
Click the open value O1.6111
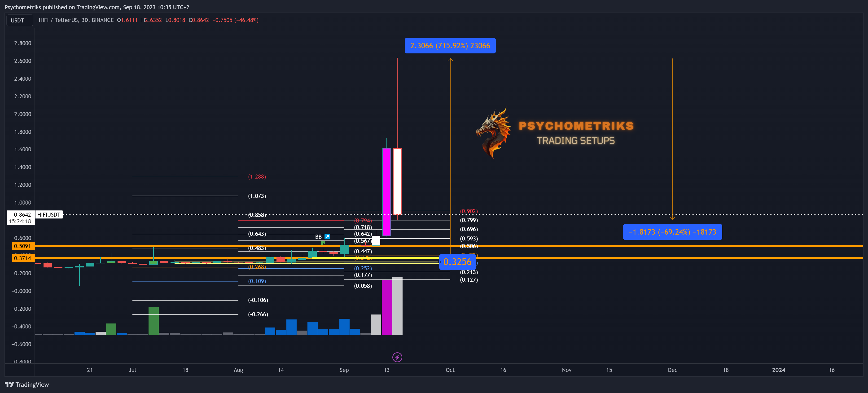coord(127,20)
